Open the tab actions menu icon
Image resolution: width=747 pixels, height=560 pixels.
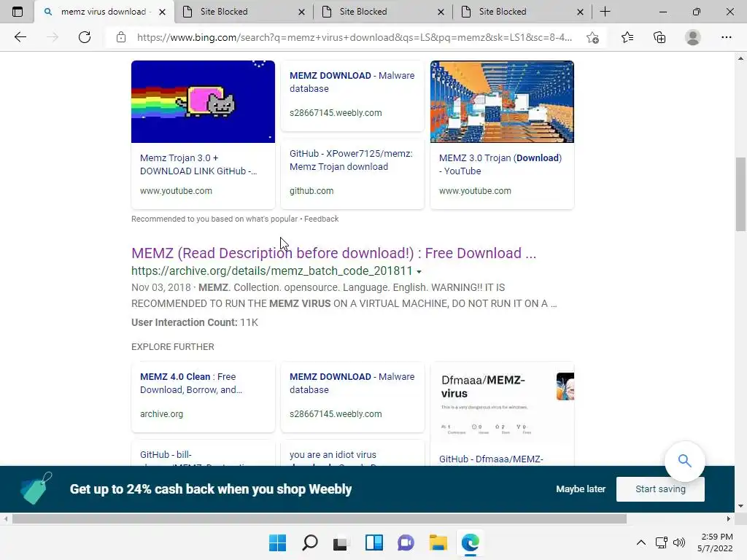18,12
